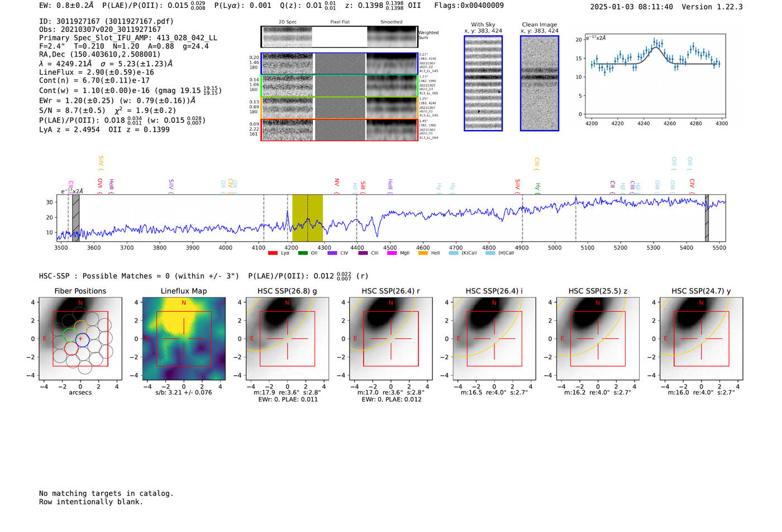Click the Obs: 20210307v020_3011927167 line
Viewport: 782px width, 532px height.
(x=100, y=30)
